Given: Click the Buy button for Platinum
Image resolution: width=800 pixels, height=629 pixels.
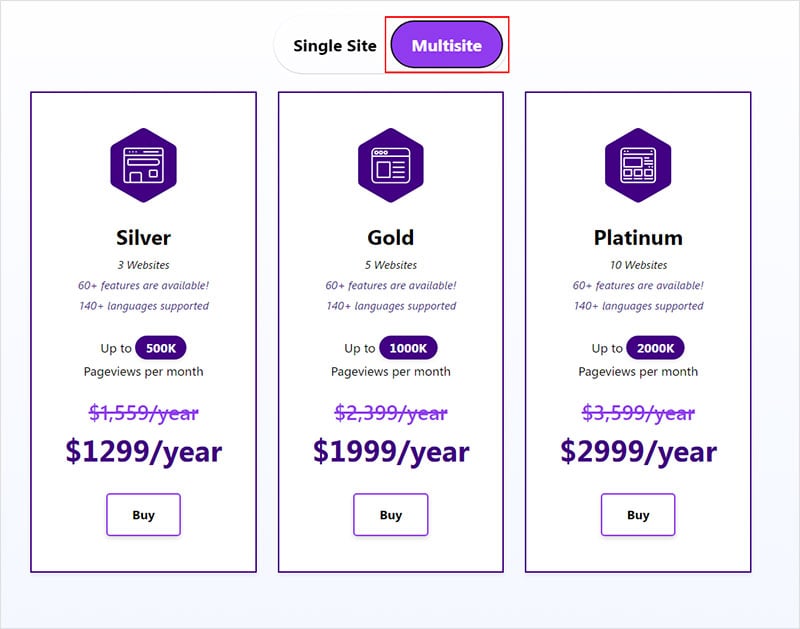Looking at the screenshot, I should [638, 515].
